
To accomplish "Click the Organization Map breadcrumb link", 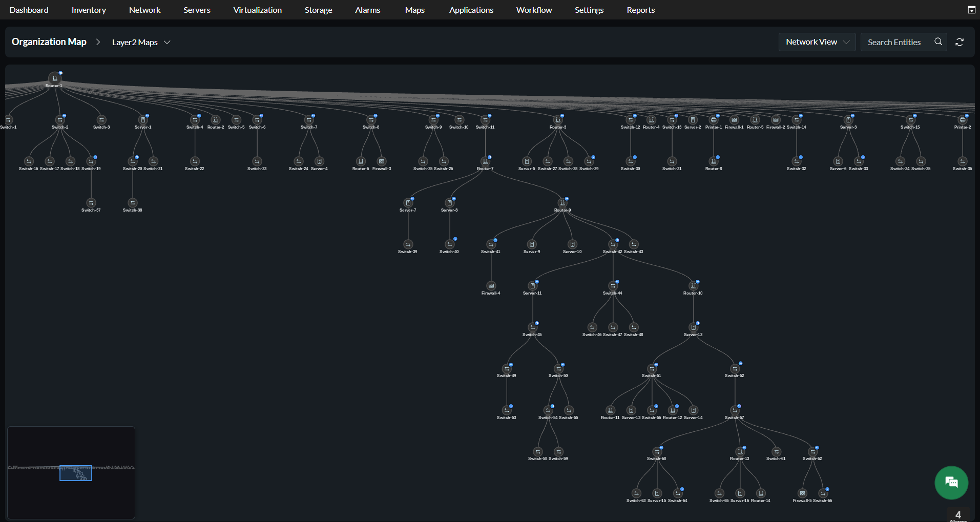I will 49,41.
